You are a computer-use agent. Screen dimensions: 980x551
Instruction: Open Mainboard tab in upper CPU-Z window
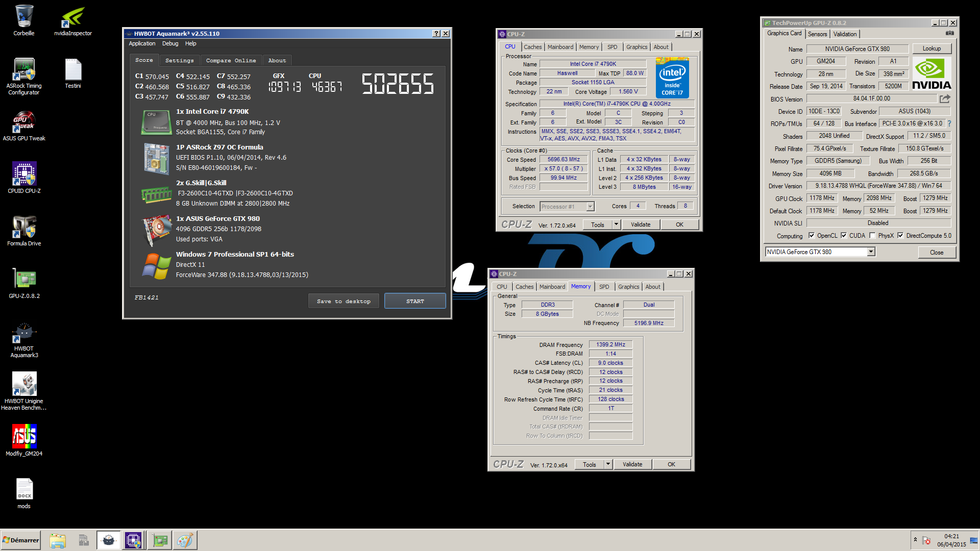(560, 47)
